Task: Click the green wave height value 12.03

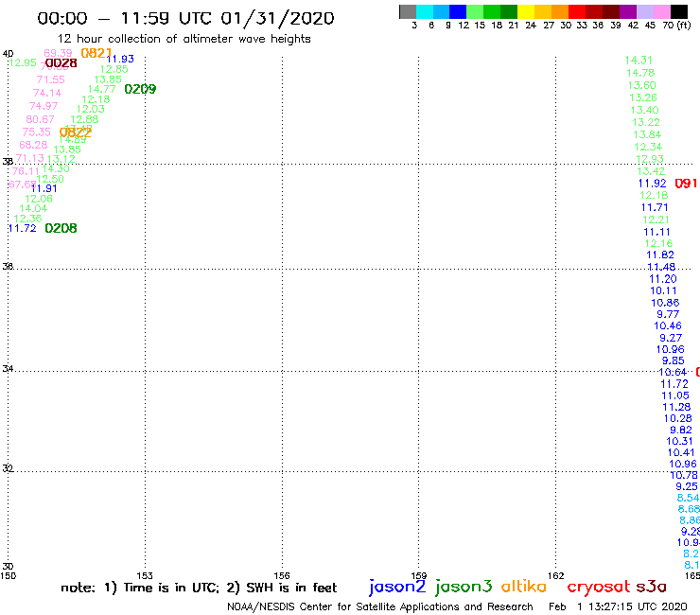Action: pos(91,109)
